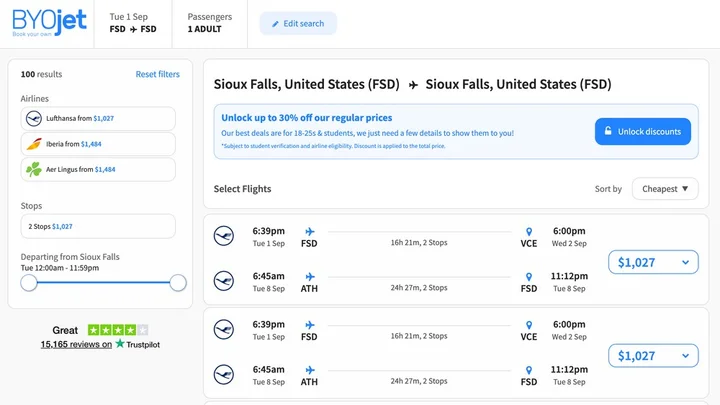This screenshot has height=405, width=720.
Task: Click the VCE destination pin in first result
Action: pos(529,231)
